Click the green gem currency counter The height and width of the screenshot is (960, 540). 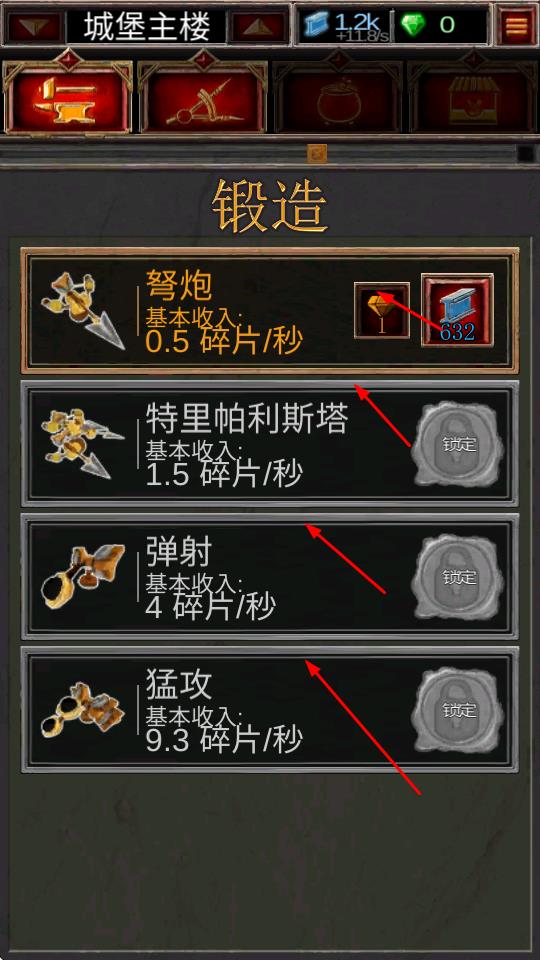441,26
